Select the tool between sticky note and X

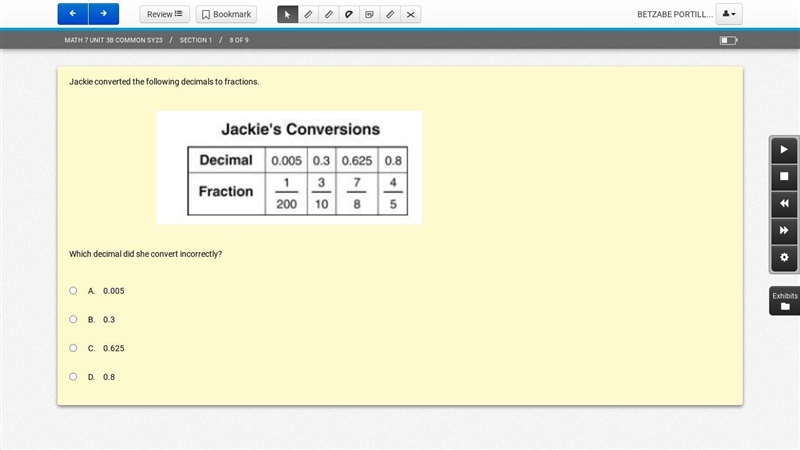[390, 14]
